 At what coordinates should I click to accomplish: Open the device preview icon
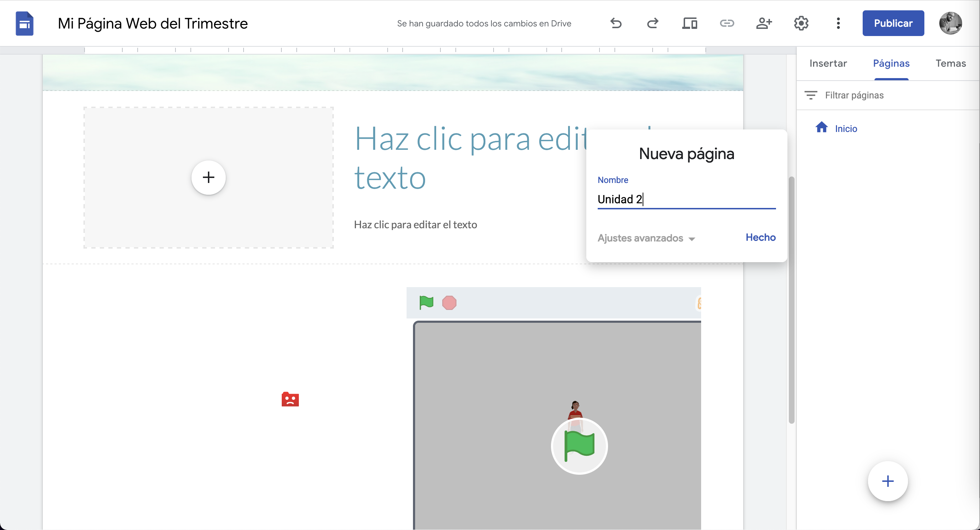[689, 23]
